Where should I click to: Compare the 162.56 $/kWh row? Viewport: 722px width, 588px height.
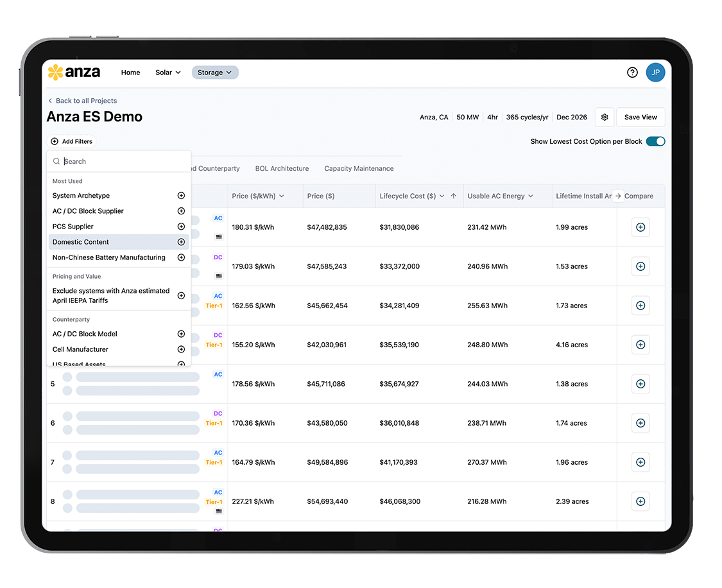640,306
